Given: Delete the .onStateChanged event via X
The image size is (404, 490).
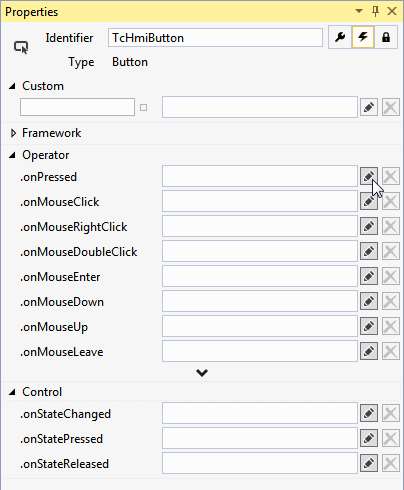Looking at the screenshot, I should (x=391, y=413).
